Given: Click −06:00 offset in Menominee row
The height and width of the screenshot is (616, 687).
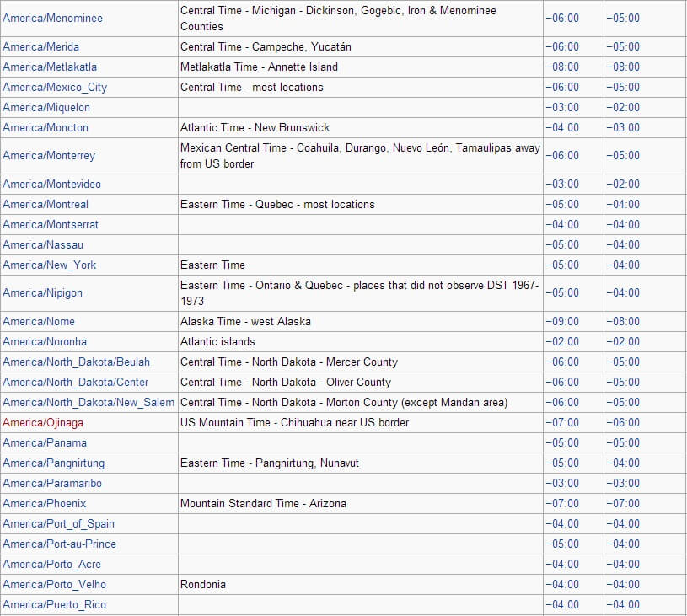Looking at the screenshot, I should [x=562, y=19].
